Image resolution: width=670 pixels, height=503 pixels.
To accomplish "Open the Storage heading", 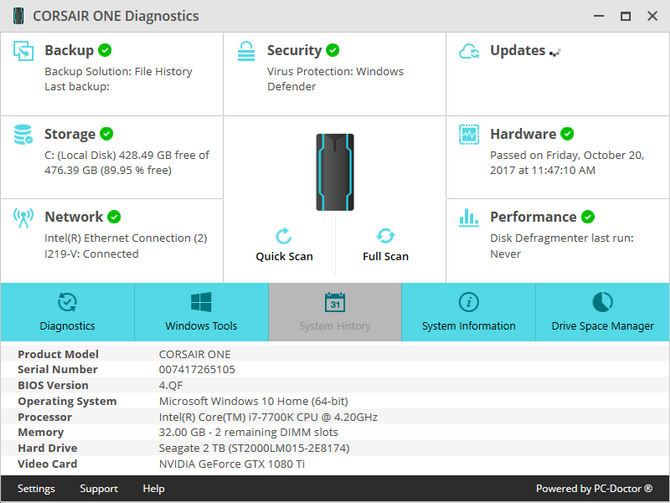I will tap(70, 134).
